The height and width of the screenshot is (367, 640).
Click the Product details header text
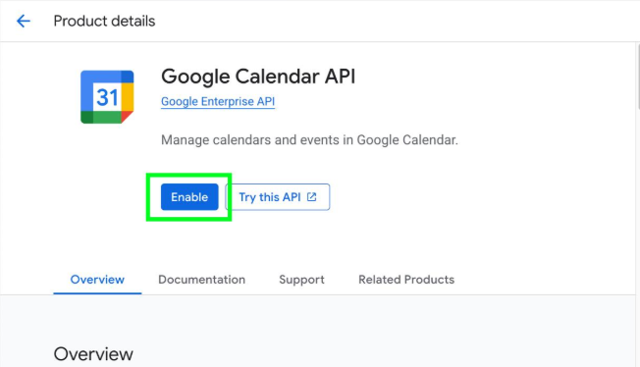tap(104, 21)
